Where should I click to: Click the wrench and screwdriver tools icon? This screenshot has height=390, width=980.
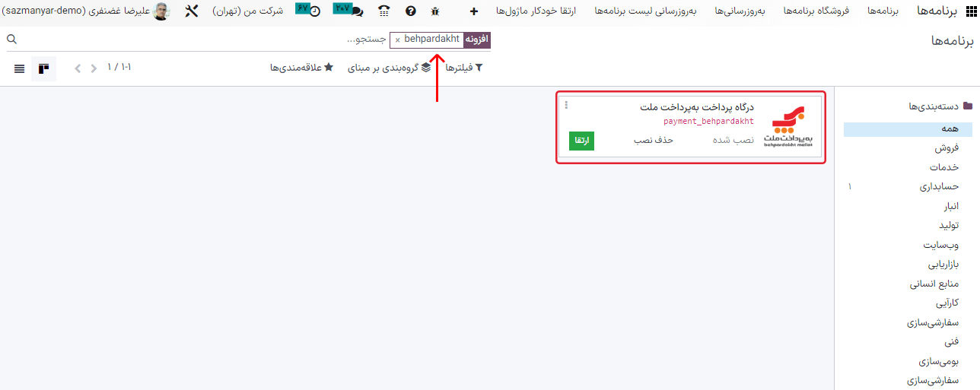coord(192,11)
